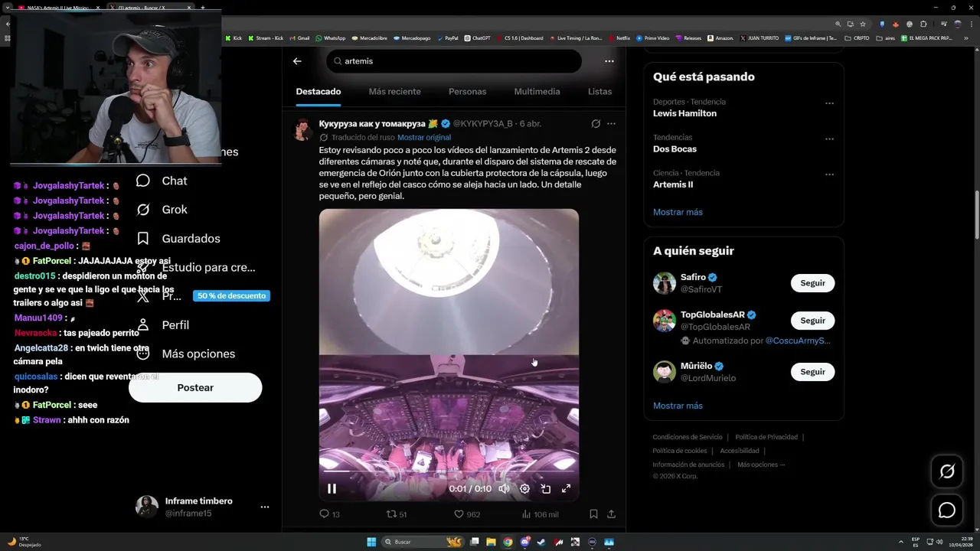
Task: Open the CRIPTO bookmarks folder
Action: [x=857, y=37]
